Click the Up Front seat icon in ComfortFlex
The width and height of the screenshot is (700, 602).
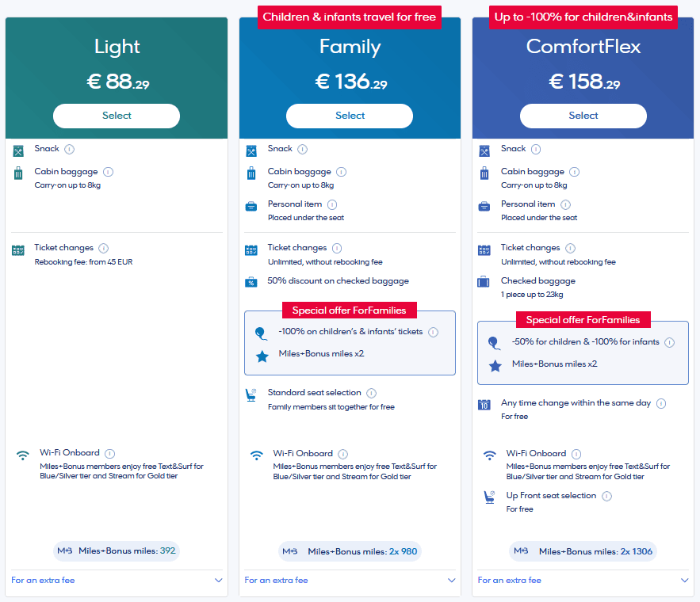pos(489,497)
